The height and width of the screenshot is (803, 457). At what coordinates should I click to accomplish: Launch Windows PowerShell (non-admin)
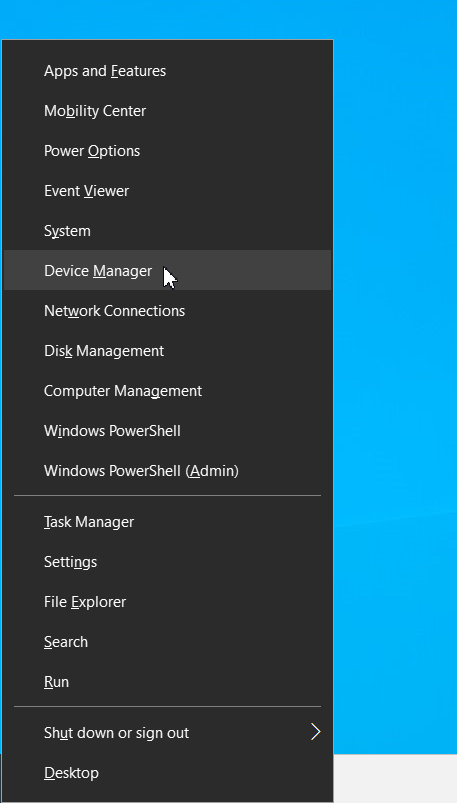167,430
